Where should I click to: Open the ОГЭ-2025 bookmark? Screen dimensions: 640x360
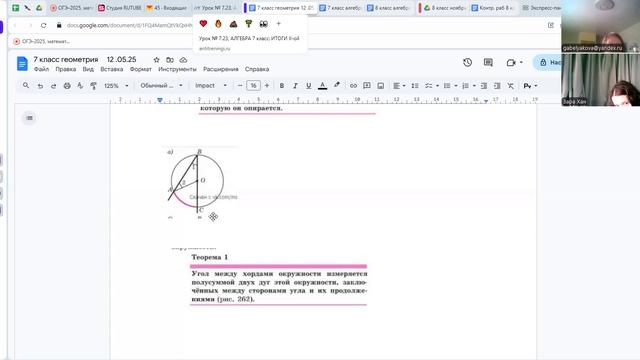(x=42, y=41)
